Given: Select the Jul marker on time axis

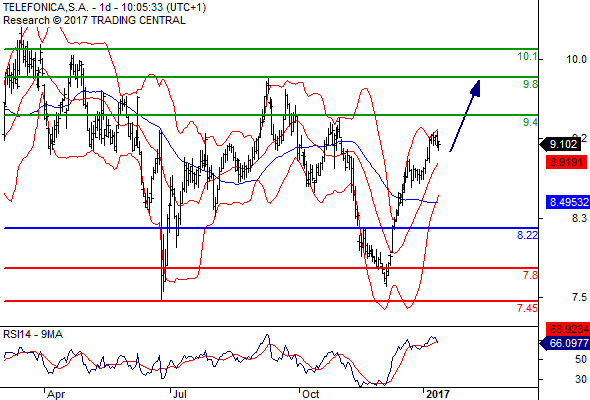Looking at the screenshot, I should [179, 394].
